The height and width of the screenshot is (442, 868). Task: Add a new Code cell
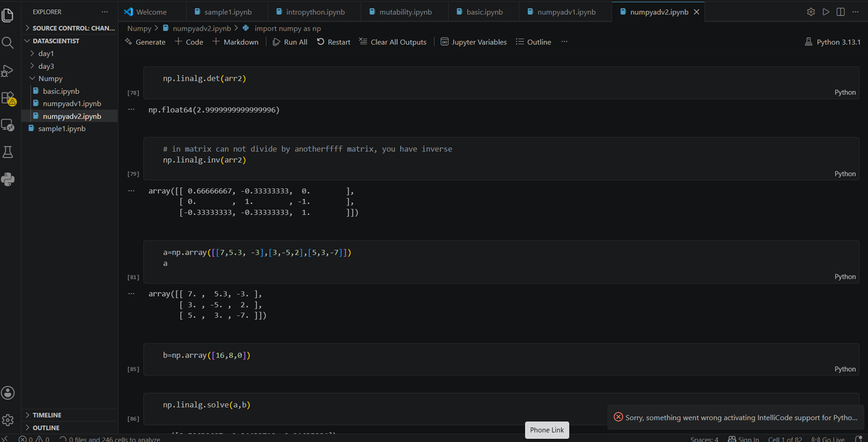click(x=189, y=42)
